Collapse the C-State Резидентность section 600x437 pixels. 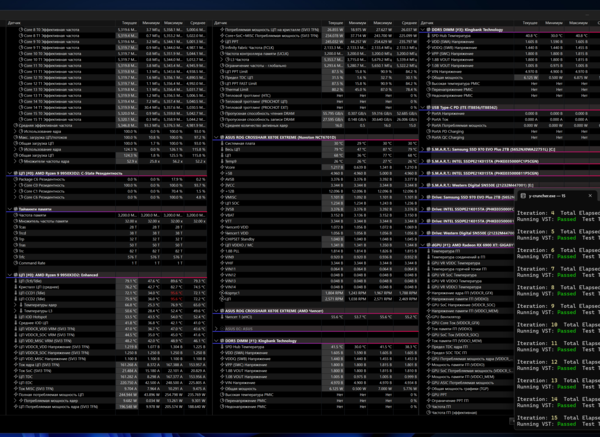[x=10, y=173]
